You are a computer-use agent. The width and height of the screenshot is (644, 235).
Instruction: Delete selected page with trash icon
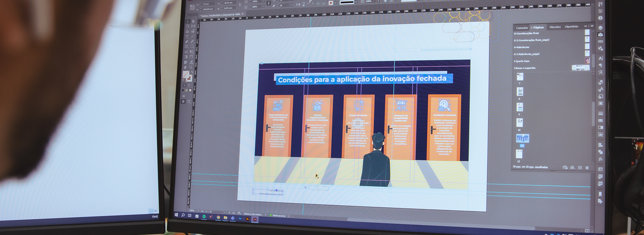click(587, 168)
